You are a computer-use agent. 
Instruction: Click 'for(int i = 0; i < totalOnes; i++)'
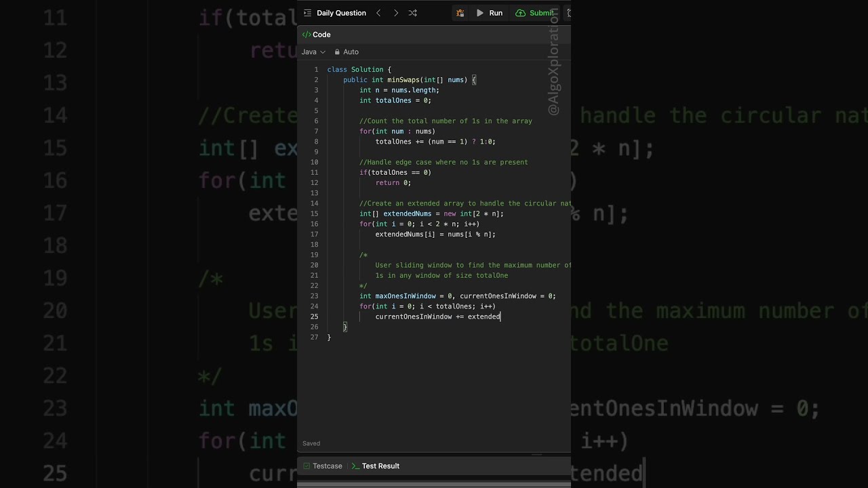427,306
